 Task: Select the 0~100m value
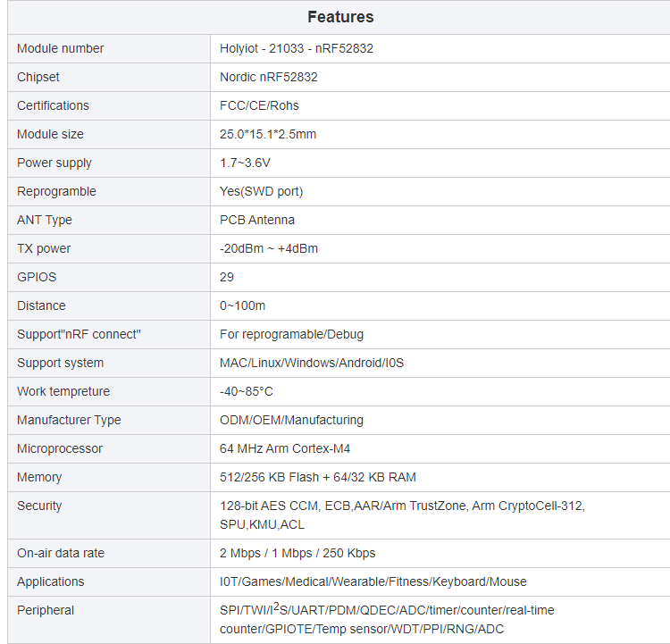[x=243, y=305]
